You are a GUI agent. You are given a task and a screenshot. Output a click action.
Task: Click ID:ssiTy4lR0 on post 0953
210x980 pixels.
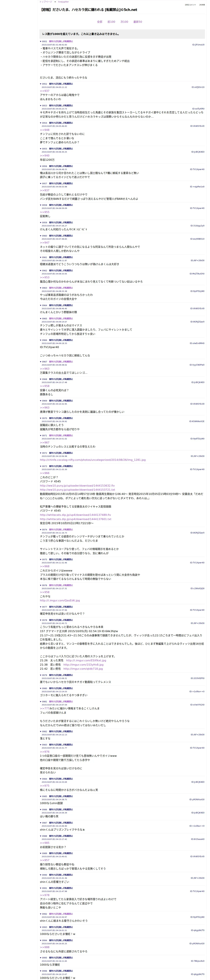(x=198, y=109)
